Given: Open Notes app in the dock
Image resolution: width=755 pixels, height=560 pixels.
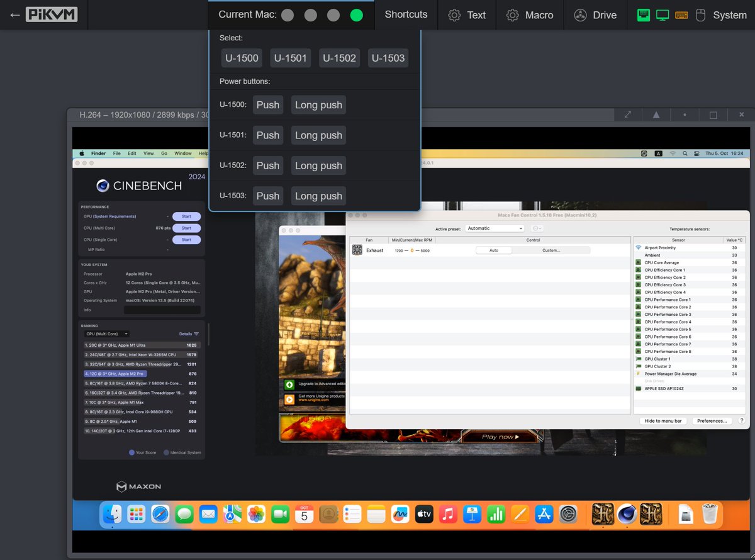Looking at the screenshot, I should point(376,514).
